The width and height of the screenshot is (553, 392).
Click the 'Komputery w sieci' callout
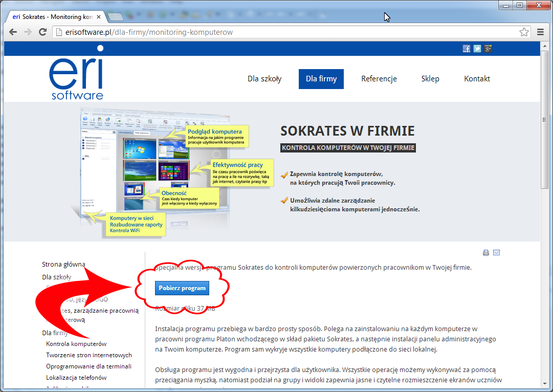(136, 224)
